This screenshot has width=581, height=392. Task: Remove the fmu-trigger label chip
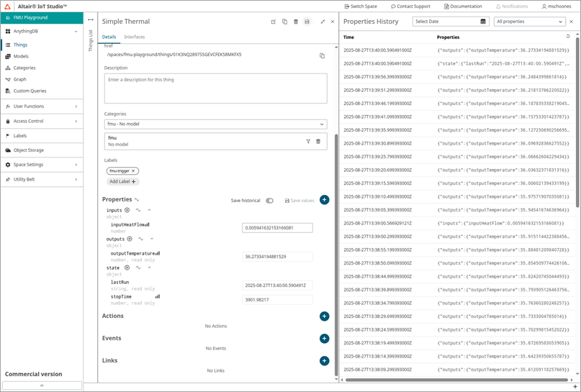tap(134, 170)
